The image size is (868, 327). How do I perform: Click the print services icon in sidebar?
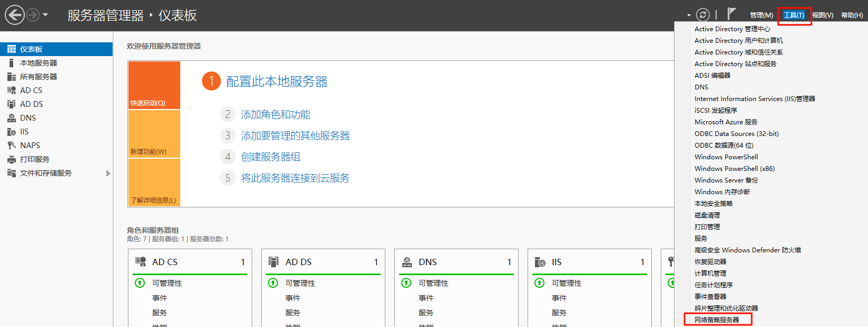[x=11, y=159]
